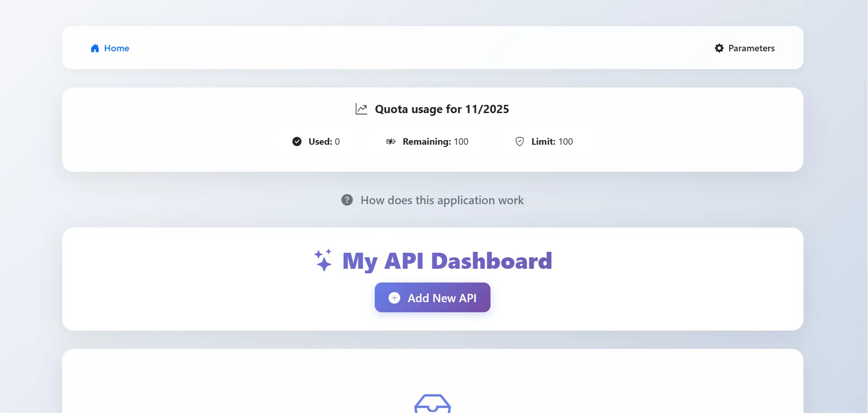Click the sparkle stars dashboard icon
868x413 pixels.
point(323,261)
